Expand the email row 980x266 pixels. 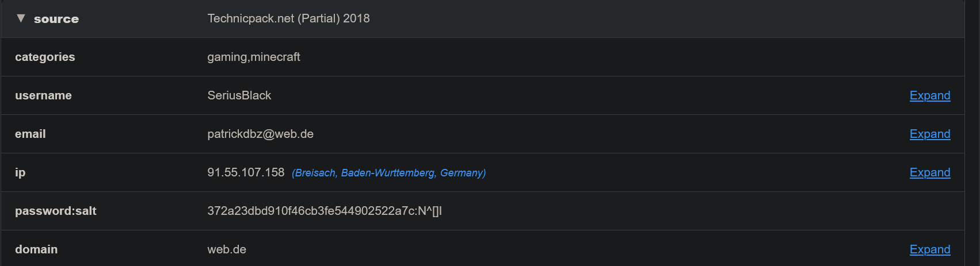pos(929,134)
